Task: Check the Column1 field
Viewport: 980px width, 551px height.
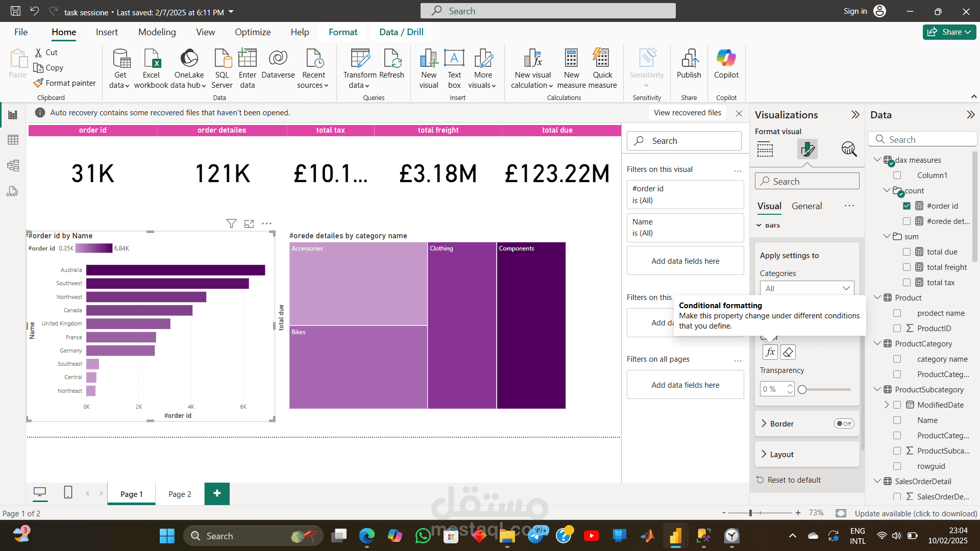Action: coord(897,176)
